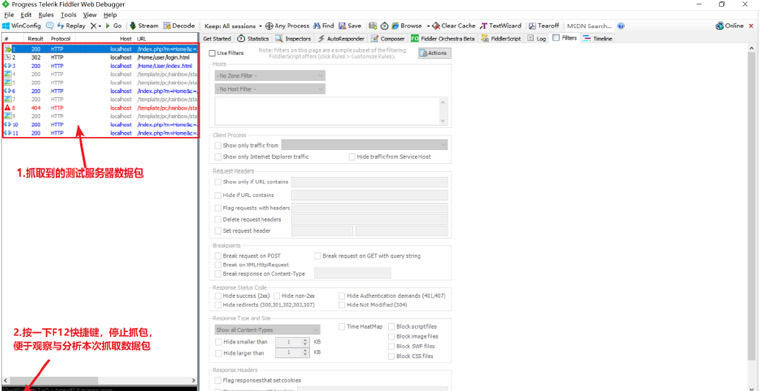The image size is (760, 391).
Task: Click the Decode toolbar icon
Action: (x=167, y=26)
